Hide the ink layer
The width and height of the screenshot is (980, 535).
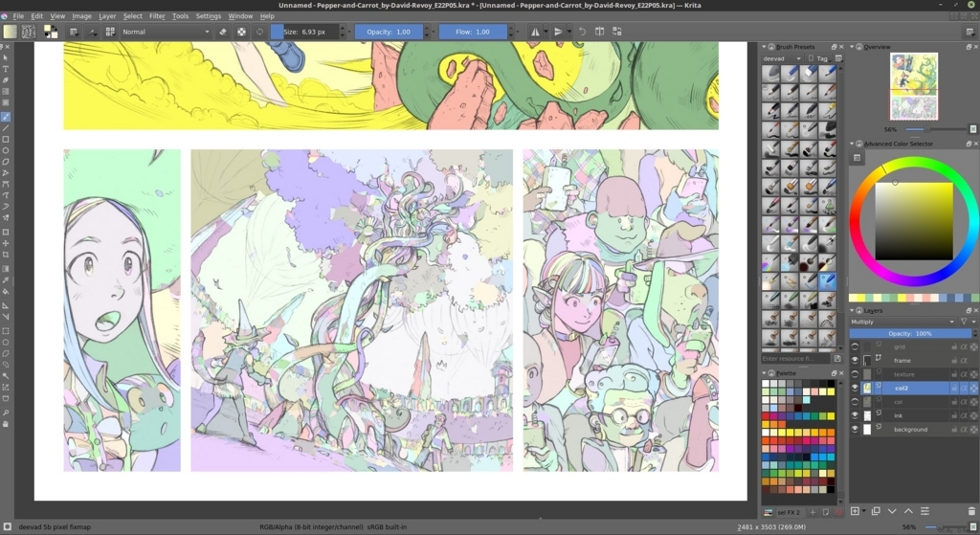coord(855,415)
